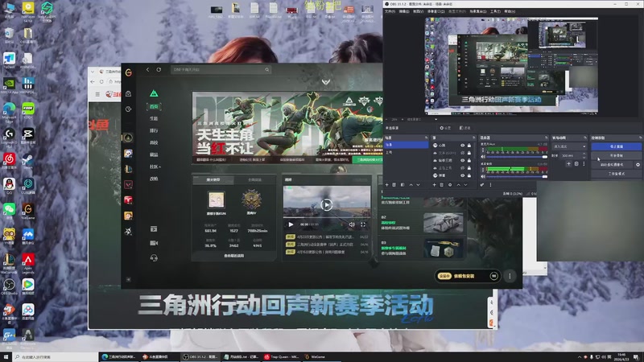
Task: Open mixer footer three-dot menu in OBS
Action: (490, 185)
